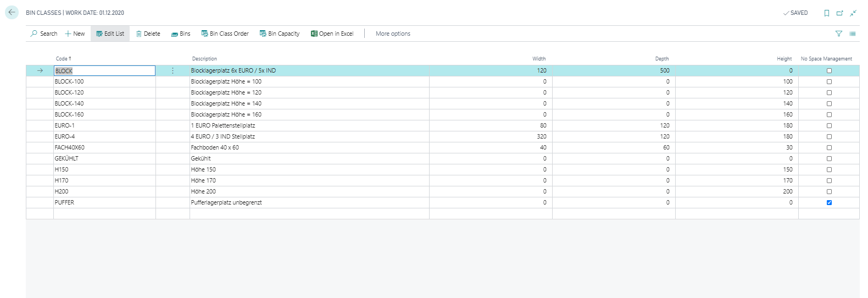
Task: Toggle No Space Management for BLOCK-140
Action: [x=829, y=103]
